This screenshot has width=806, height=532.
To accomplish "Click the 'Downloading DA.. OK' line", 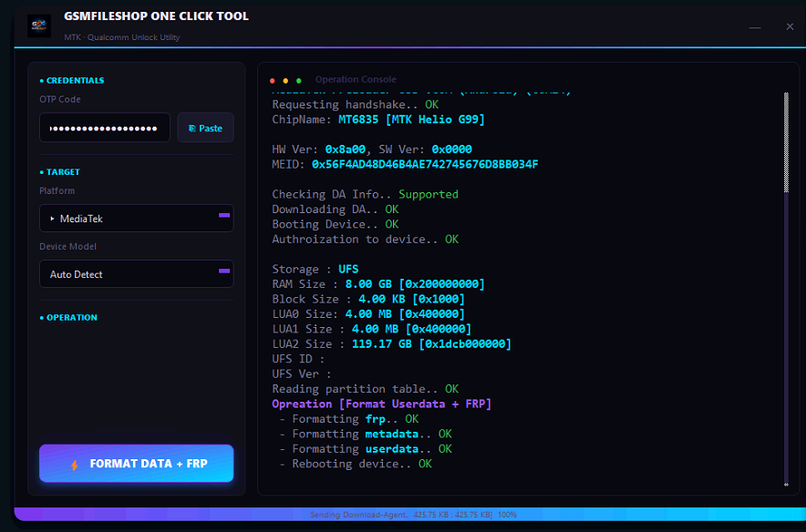I will tap(336, 209).
